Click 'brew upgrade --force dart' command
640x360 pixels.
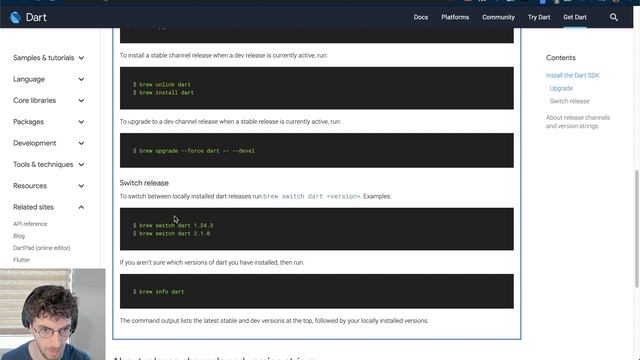coord(197,151)
